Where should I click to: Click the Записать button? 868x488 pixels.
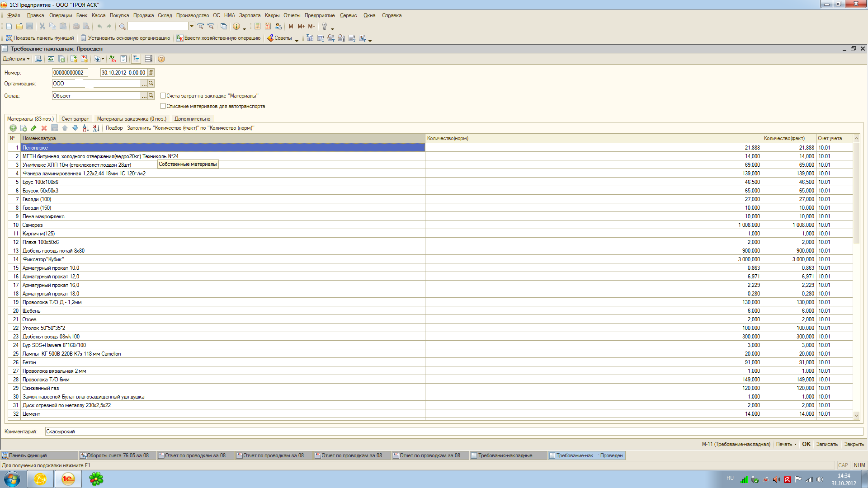tap(826, 444)
